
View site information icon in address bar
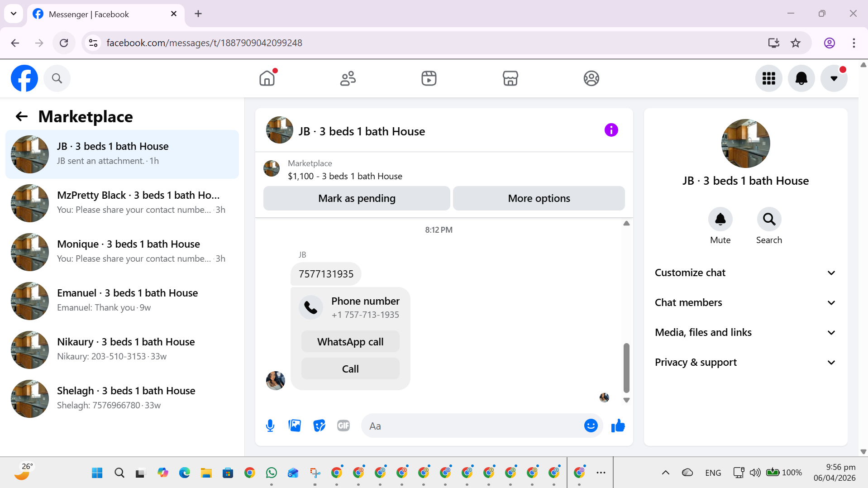pyautogui.click(x=93, y=43)
